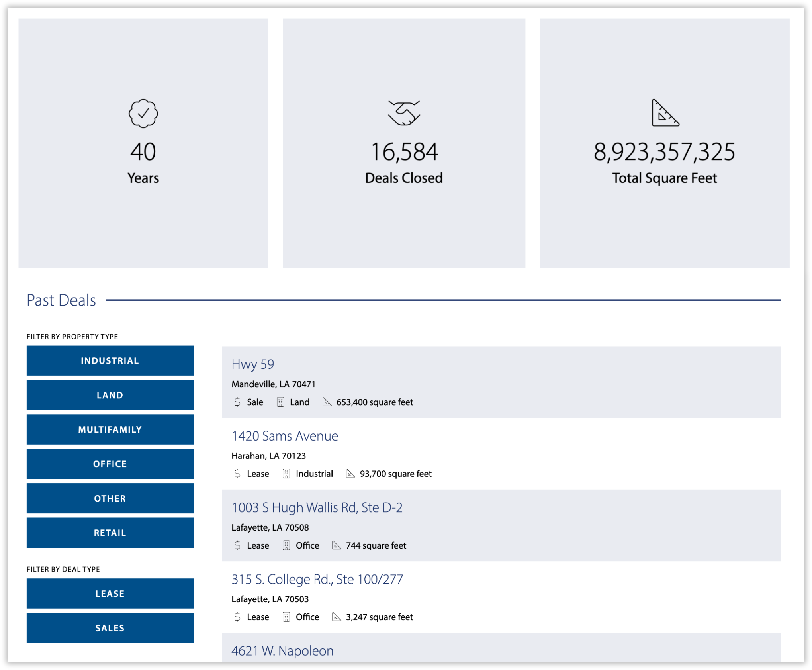Click the ruler triangle icon above Total Square Feet
Image resolution: width=812 pixels, height=670 pixels.
(665, 113)
